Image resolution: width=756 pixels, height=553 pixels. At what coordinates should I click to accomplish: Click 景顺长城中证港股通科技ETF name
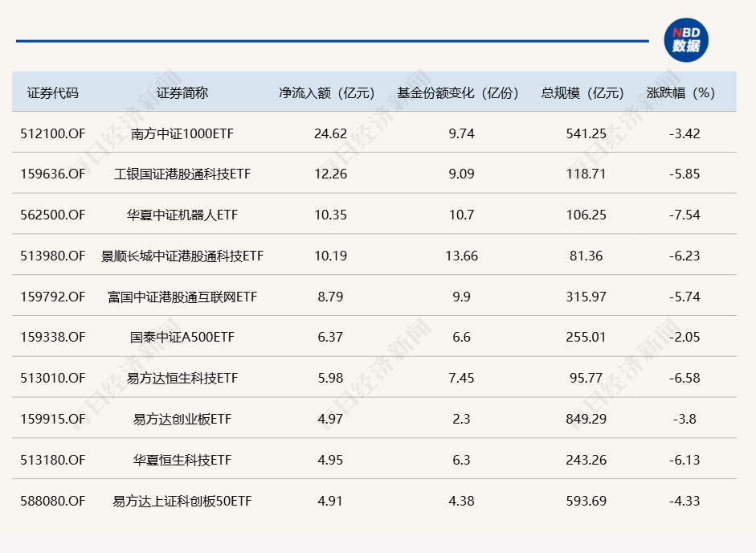click(182, 256)
